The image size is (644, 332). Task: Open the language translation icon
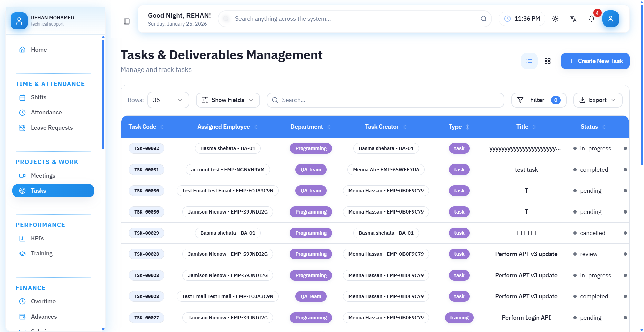(x=573, y=19)
